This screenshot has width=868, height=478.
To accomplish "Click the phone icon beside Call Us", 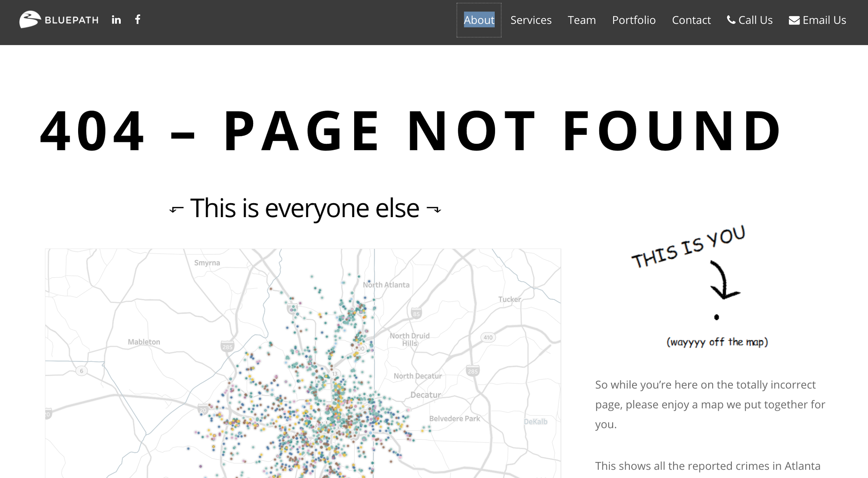I will point(731,20).
